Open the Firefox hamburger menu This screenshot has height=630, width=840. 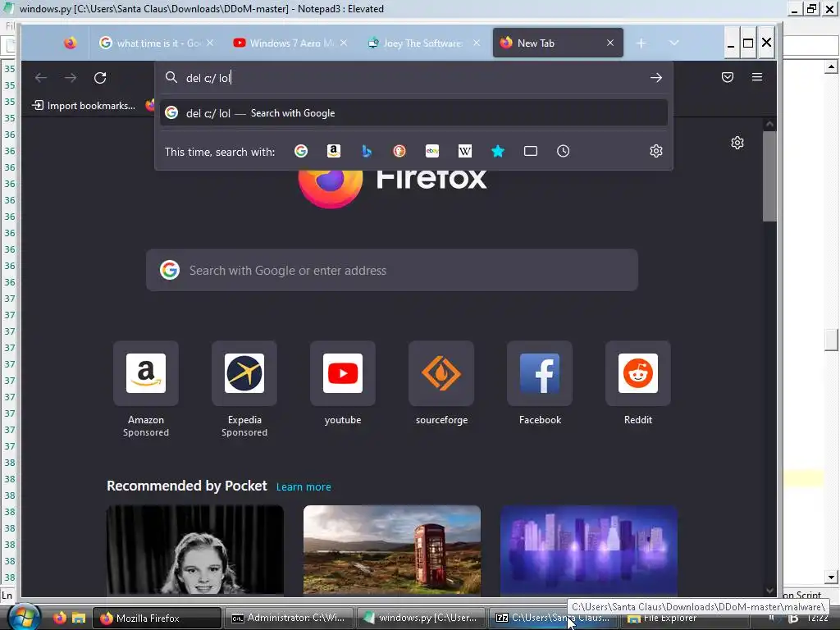757,78
